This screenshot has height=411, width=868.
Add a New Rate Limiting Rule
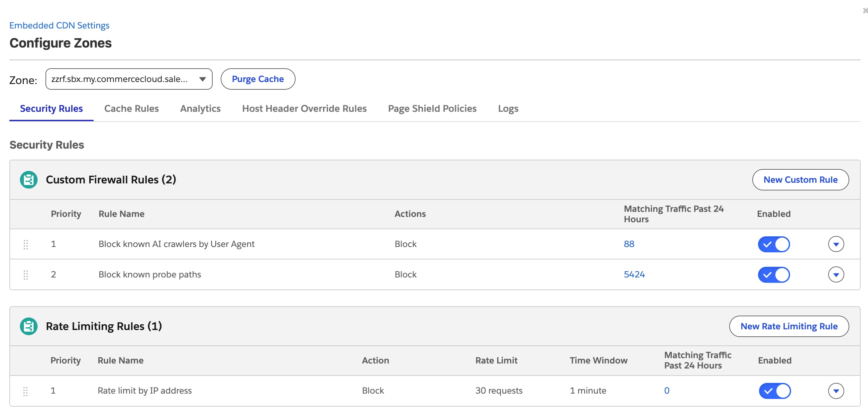[789, 326]
